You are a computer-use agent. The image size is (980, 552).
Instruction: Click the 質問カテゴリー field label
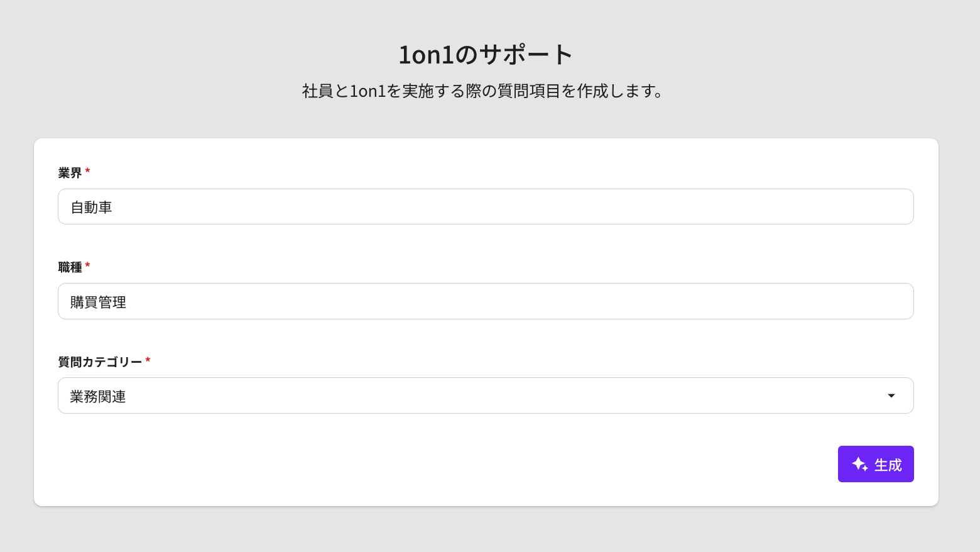[100, 362]
